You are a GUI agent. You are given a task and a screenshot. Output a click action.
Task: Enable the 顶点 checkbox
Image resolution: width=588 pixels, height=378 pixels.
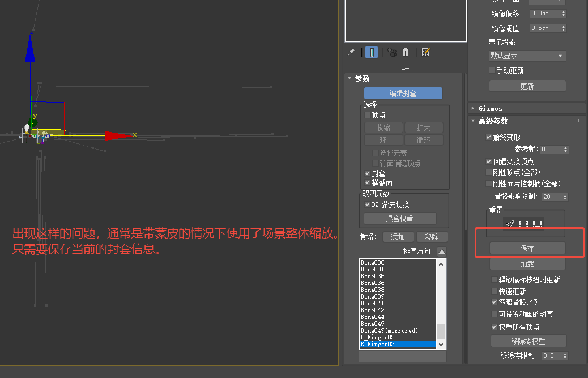[368, 115]
